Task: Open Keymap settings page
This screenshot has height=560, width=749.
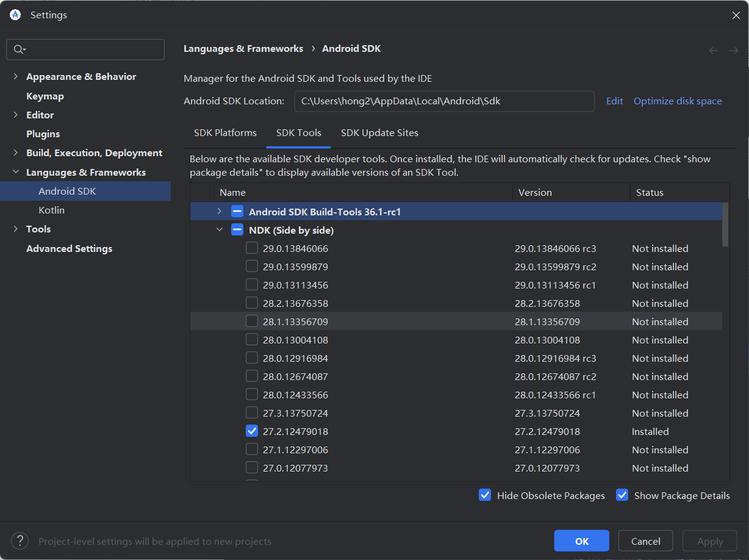Action: click(45, 96)
